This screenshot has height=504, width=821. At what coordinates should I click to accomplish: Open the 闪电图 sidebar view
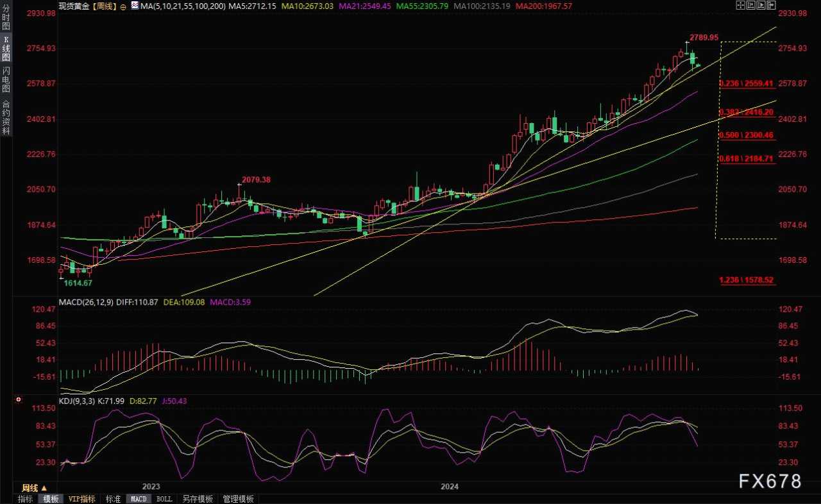tap(6, 81)
